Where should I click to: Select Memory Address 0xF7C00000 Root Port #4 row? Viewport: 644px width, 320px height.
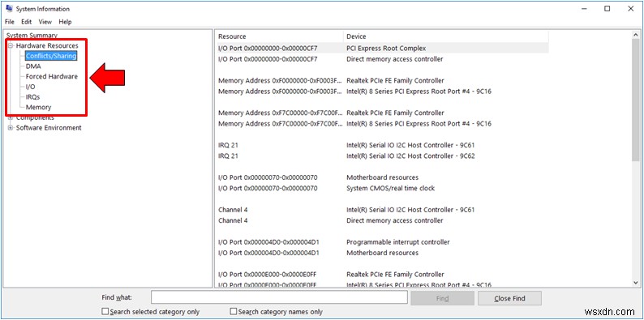[x=382, y=123]
